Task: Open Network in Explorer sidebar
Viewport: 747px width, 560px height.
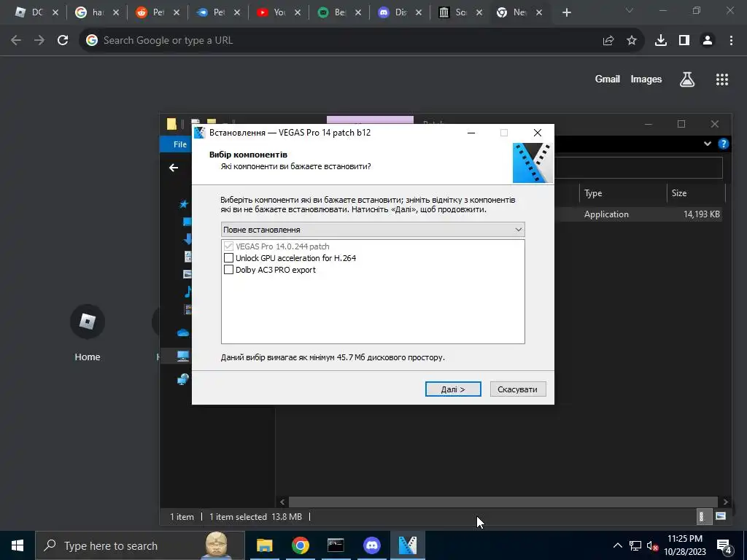Action: (x=183, y=379)
